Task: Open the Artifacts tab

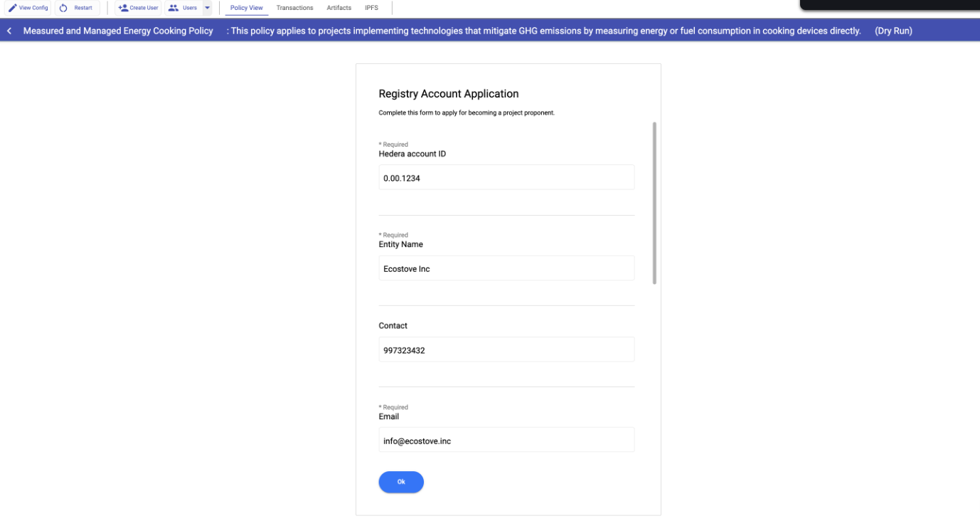Action: pyautogui.click(x=339, y=8)
